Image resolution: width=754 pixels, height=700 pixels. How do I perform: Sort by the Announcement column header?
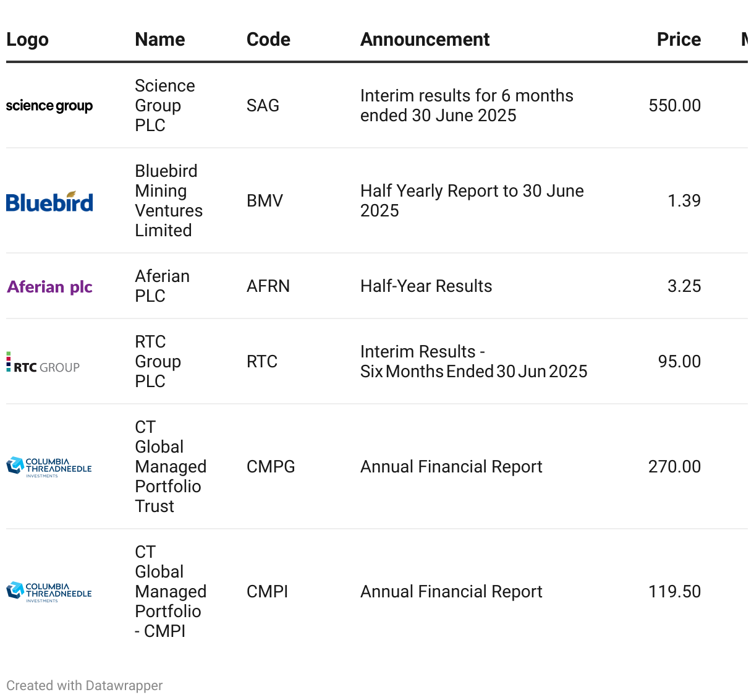click(425, 40)
